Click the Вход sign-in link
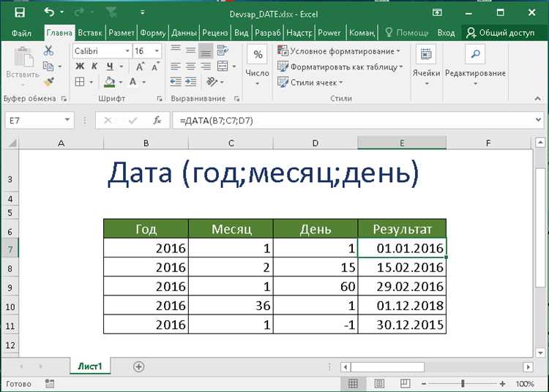549x392 pixels. tap(446, 33)
